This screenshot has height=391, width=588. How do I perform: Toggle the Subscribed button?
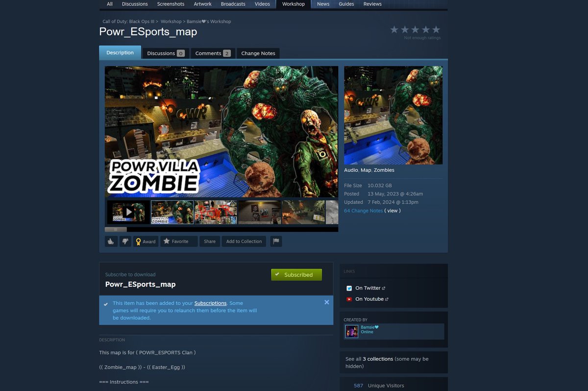[296, 275]
